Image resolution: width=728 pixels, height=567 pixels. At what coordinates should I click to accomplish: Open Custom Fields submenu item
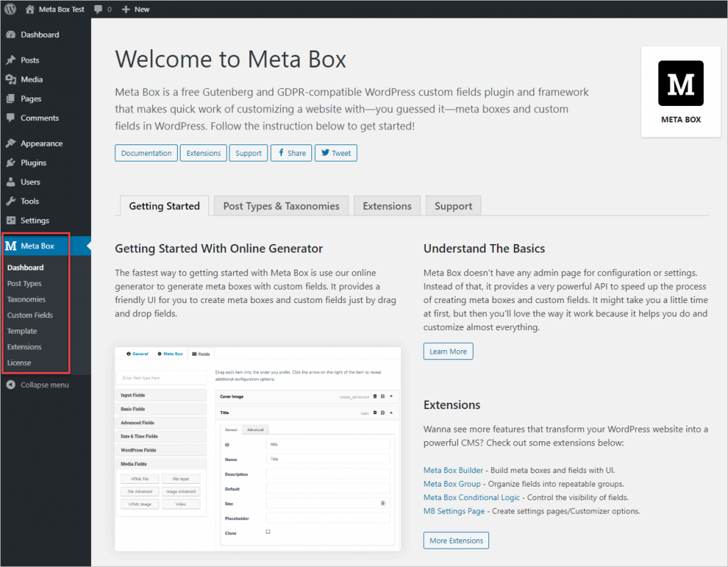(30, 315)
